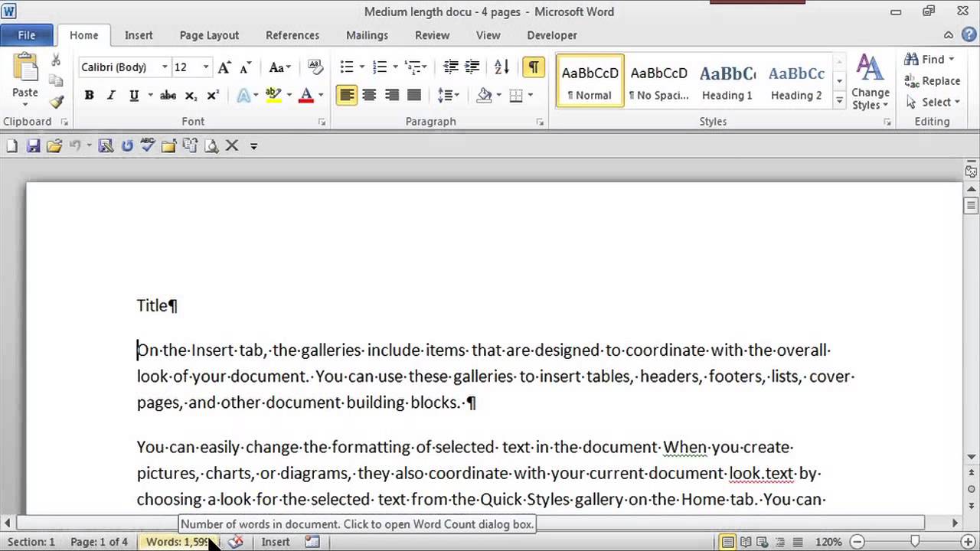Image resolution: width=980 pixels, height=551 pixels.
Task: Click the vertical scrollbar thumb
Action: tap(971, 204)
